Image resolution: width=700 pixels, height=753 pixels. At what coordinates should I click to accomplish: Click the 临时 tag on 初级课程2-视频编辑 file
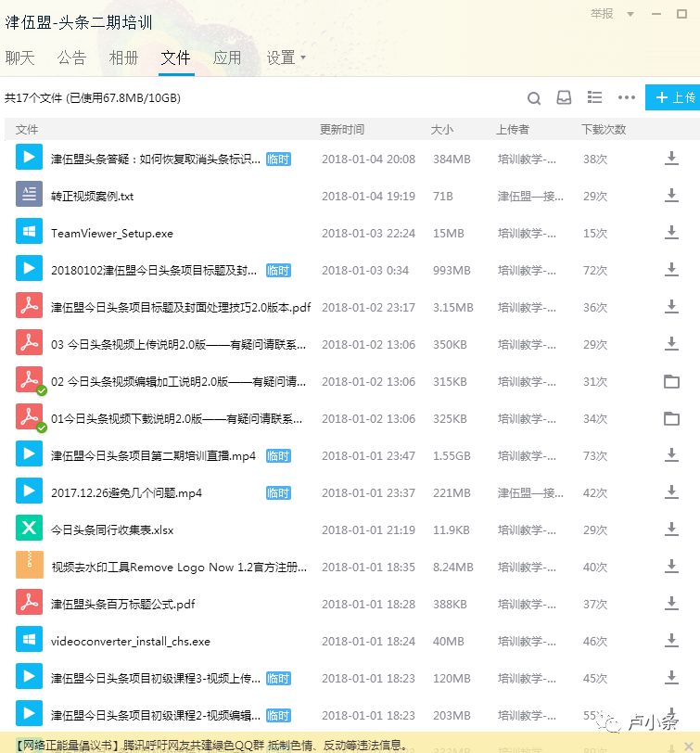(278, 716)
